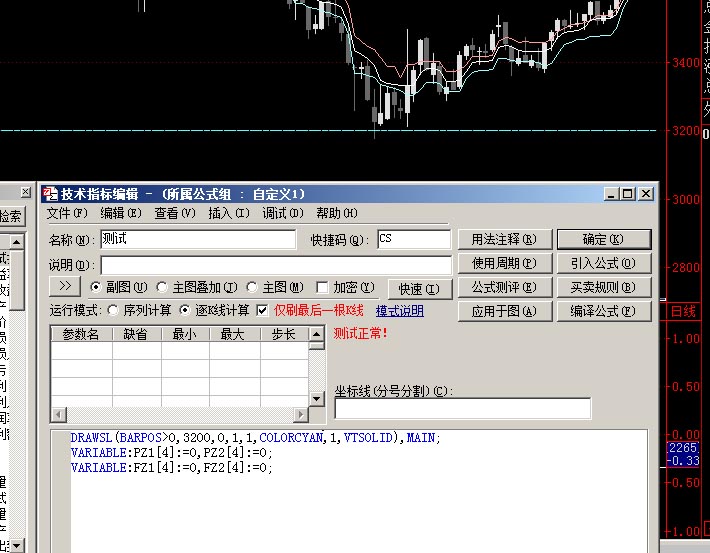Click the parameter table scroll left arrow
The image size is (710, 553).
point(59,414)
